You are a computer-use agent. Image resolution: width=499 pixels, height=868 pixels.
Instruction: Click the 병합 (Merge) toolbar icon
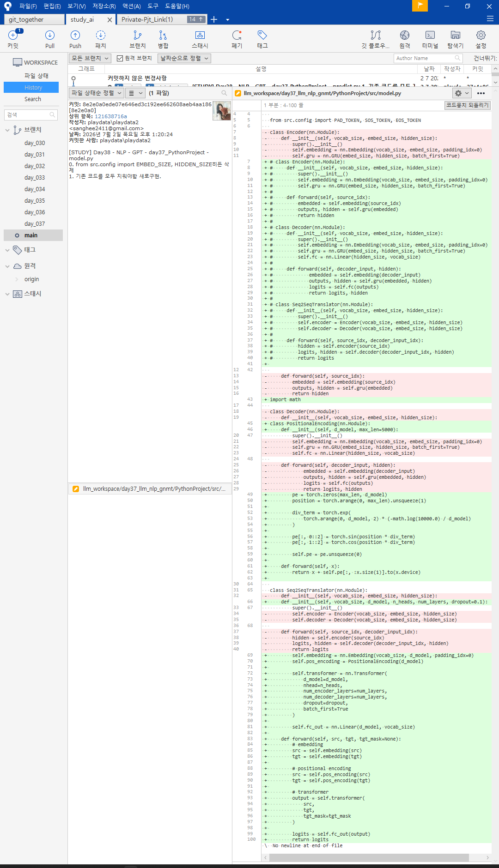pyautogui.click(x=163, y=39)
